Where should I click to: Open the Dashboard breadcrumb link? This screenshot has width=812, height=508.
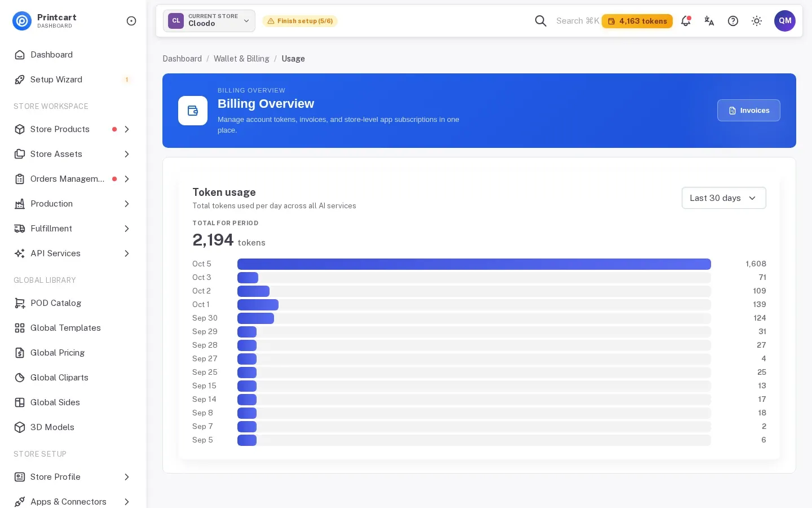182,59
